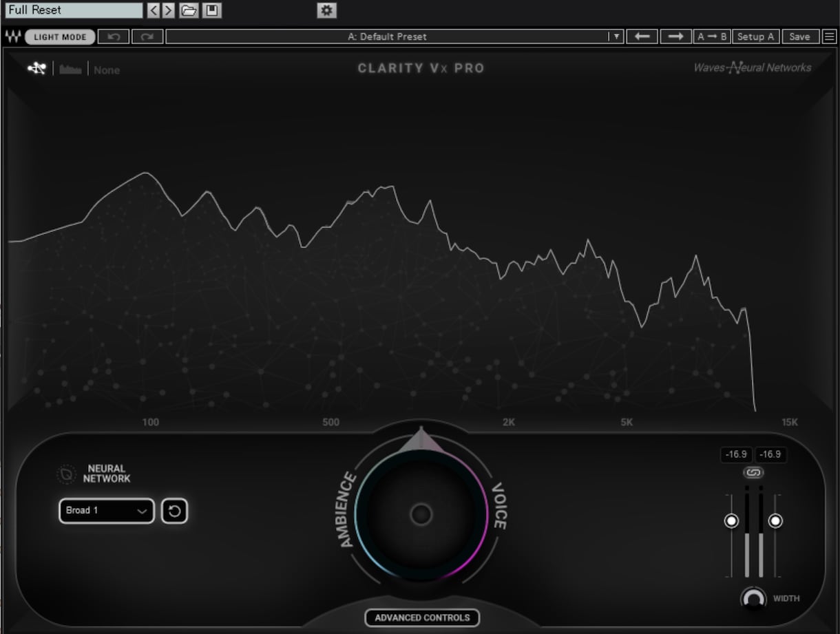Toggle the Setup A button

[755, 36]
